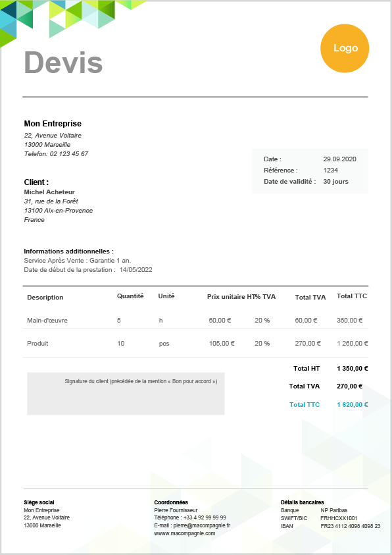Click the blue Total TTC amount 1 620,00 €
This screenshot has width=392, height=555.
pos(353,405)
